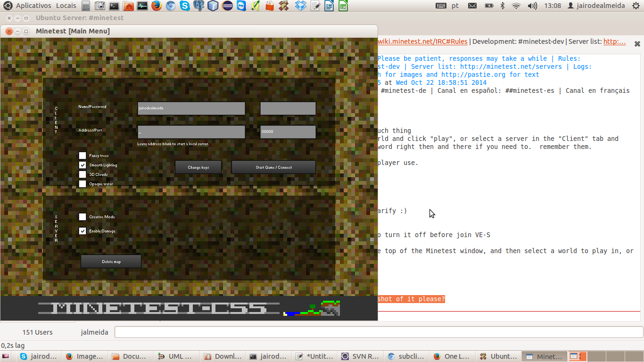Open the Dropbox icon in the panel
Image resolution: width=644 pixels, height=362 pixels.
click(300, 6)
